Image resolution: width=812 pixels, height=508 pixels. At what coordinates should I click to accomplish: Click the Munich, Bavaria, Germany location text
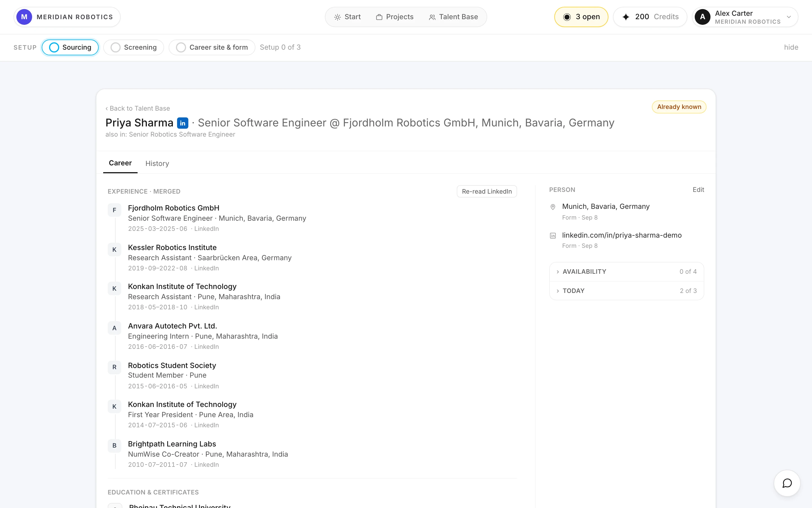click(x=606, y=206)
